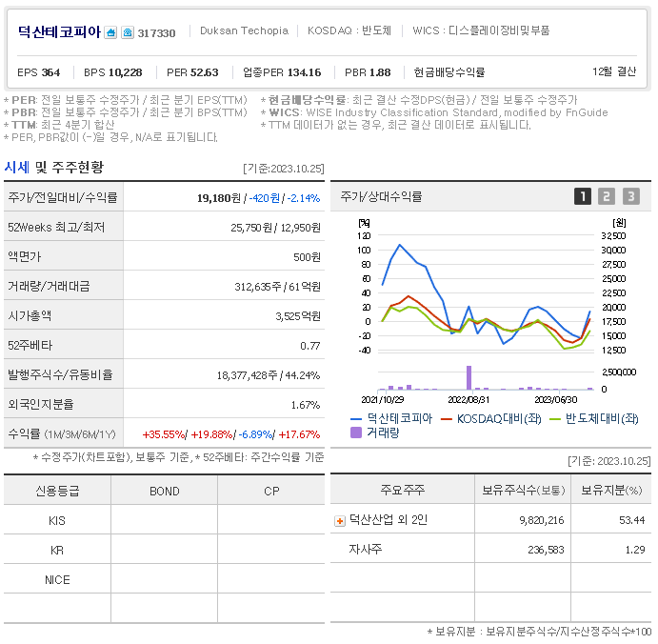This screenshot has height=644, width=658.
Task: Select the 액면가 500원 value
Action: [307, 257]
